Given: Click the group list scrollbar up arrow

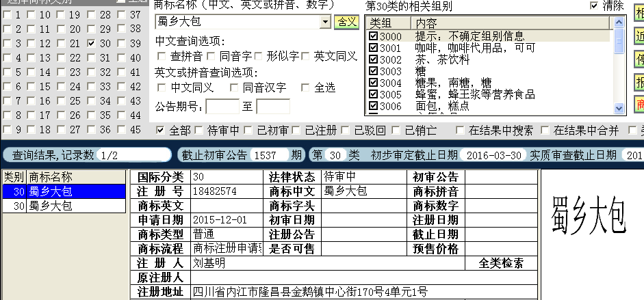Looking at the screenshot, I should coord(619,22).
